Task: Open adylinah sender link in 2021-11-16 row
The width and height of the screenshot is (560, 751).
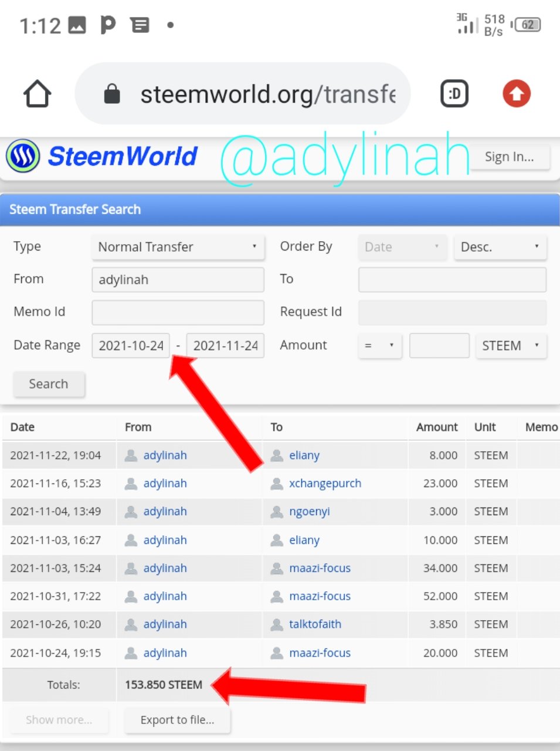Action: tap(165, 483)
